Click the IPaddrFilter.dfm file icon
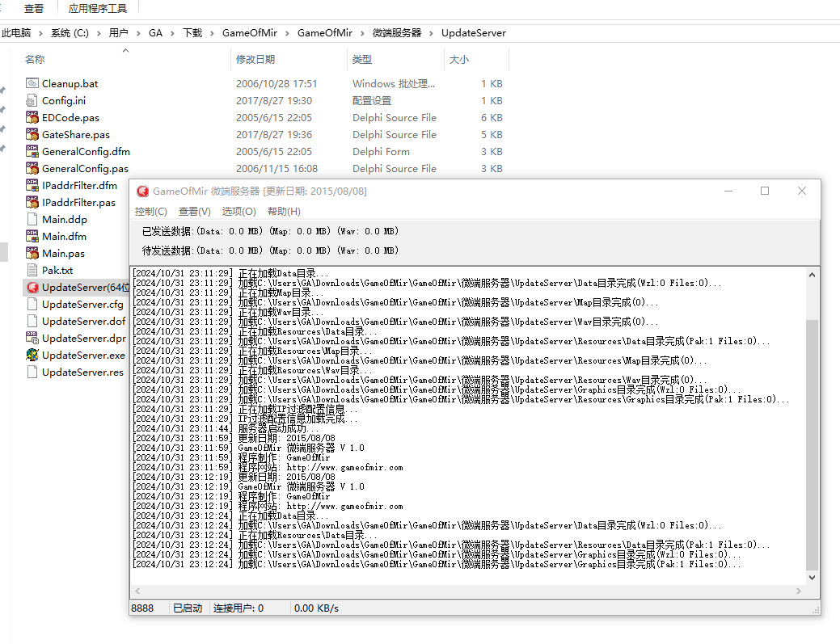This screenshot has height=644, width=840. coord(32,185)
